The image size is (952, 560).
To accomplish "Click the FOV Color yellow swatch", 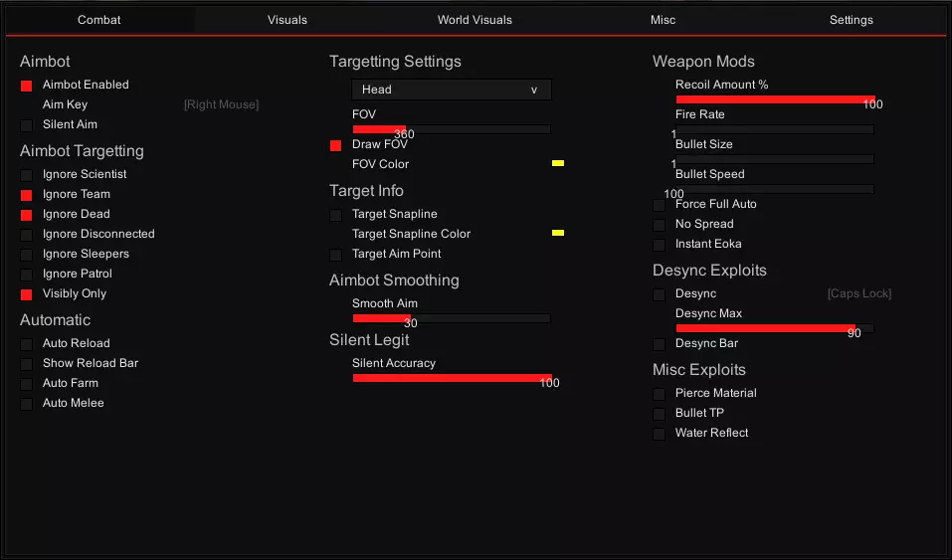I will tap(558, 163).
